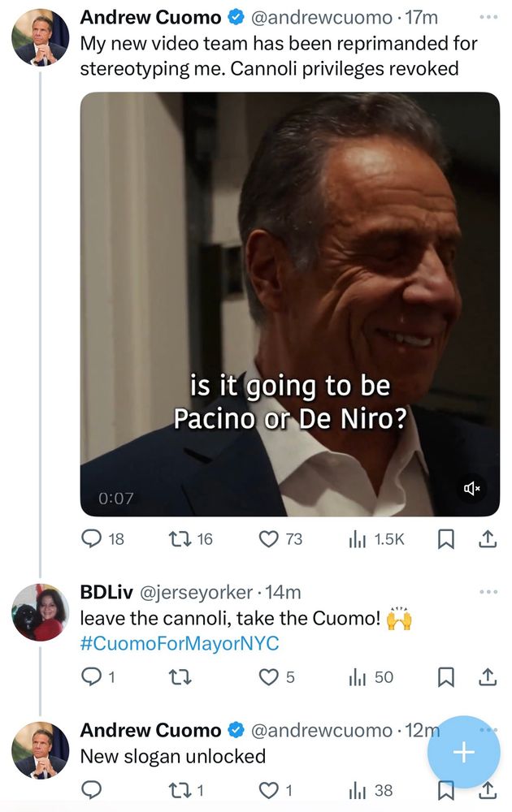Compose new post with floating plus button
The width and height of the screenshot is (512, 812).
[x=462, y=752]
